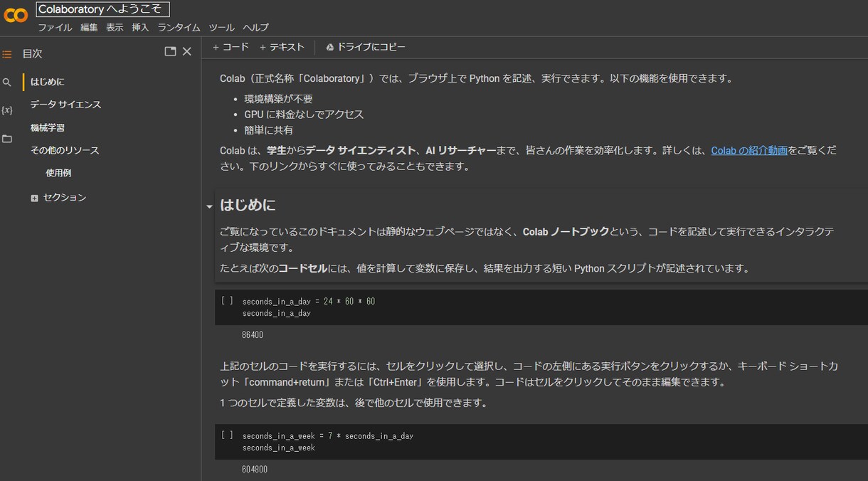The width and height of the screenshot is (868, 481).
Task: Click the bullet text 簡単に共有
Action: click(268, 130)
